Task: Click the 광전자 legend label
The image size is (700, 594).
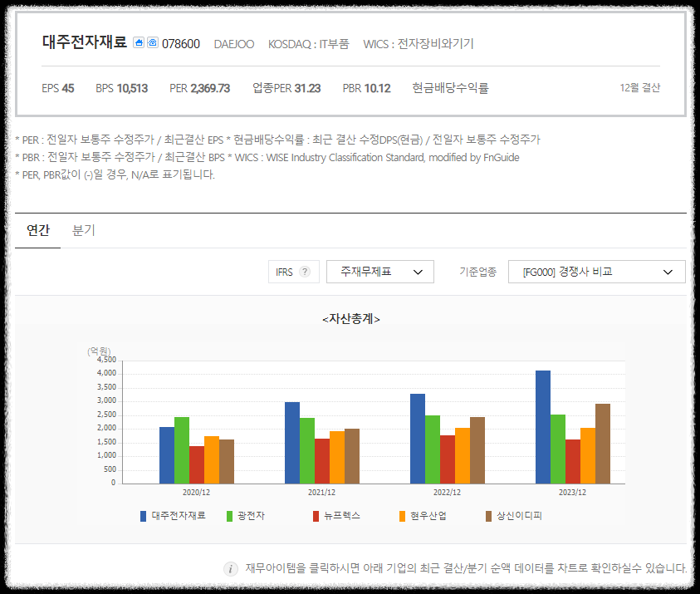Action: coord(252,516)
